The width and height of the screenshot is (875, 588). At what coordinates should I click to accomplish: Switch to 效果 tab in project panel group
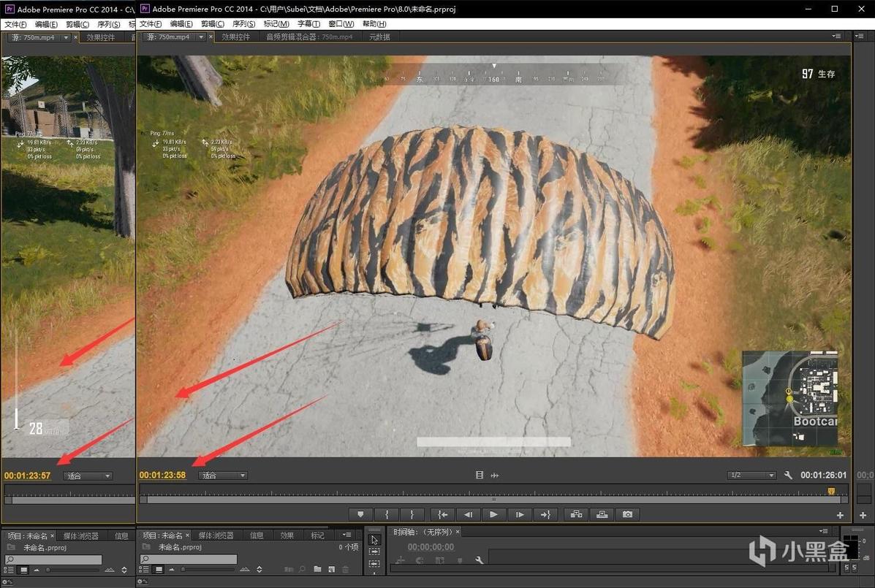coord(287,535)
